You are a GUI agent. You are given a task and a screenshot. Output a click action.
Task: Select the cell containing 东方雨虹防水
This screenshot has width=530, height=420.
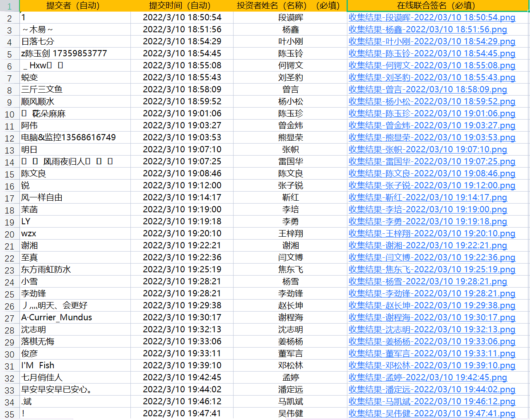75,270
